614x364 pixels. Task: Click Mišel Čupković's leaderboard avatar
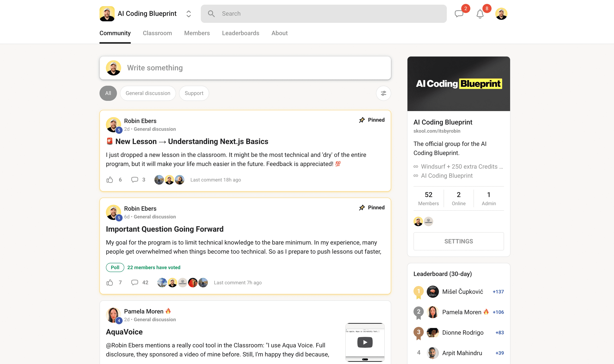pos(432,292)
